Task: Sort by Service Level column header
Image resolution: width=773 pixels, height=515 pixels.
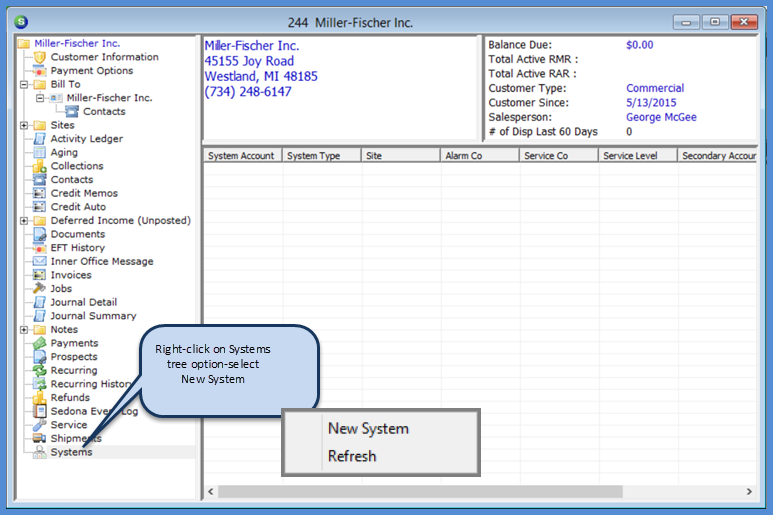Action: point(638,156)
